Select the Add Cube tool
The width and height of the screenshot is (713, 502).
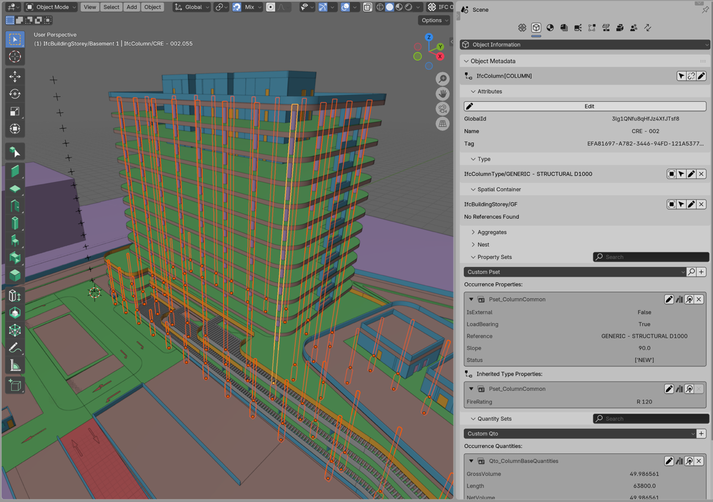coord(15,386)
